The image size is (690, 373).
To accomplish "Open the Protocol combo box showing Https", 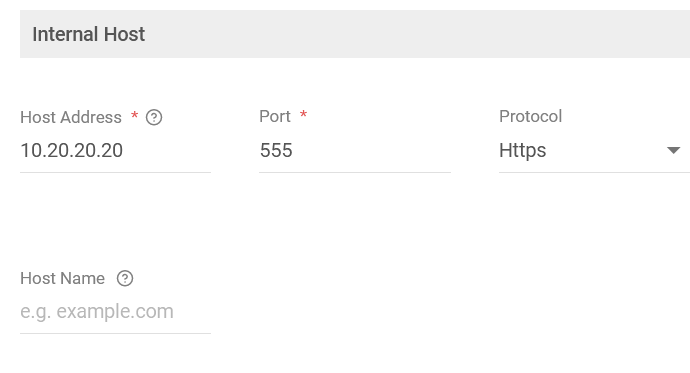I will pos(594,150).
